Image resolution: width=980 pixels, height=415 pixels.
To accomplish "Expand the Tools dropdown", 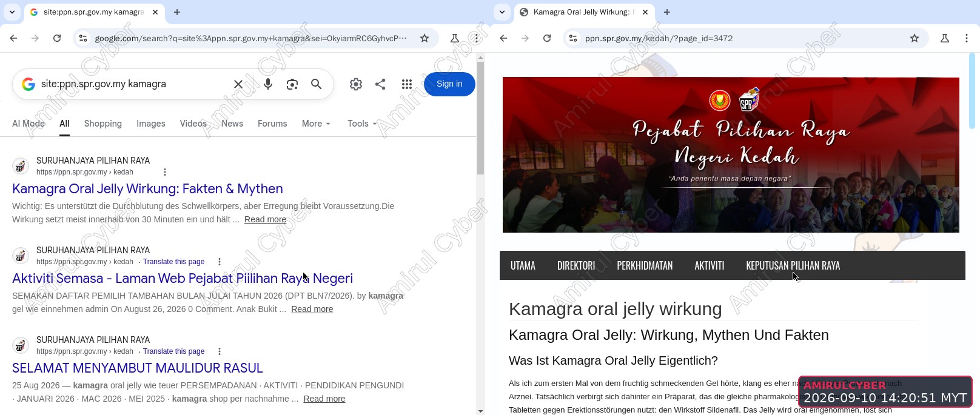I will point(362,124).
